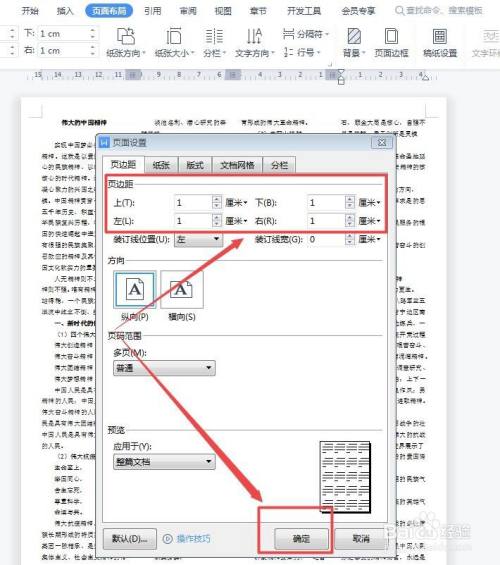Select the 横向 landscape orientation option

click(182, 290)
